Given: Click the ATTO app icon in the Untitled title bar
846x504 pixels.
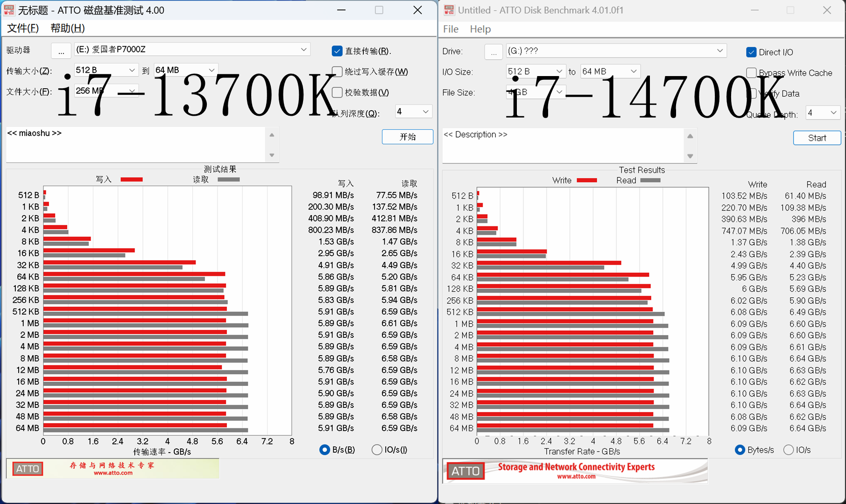Looking at the screenshot, I should (449, 10).
